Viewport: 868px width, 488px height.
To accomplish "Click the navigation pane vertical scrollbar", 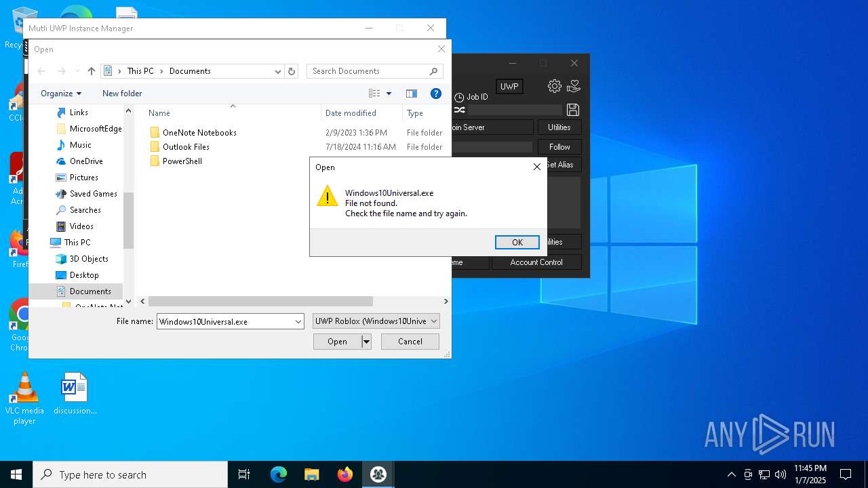I will (x=128, y=220).
